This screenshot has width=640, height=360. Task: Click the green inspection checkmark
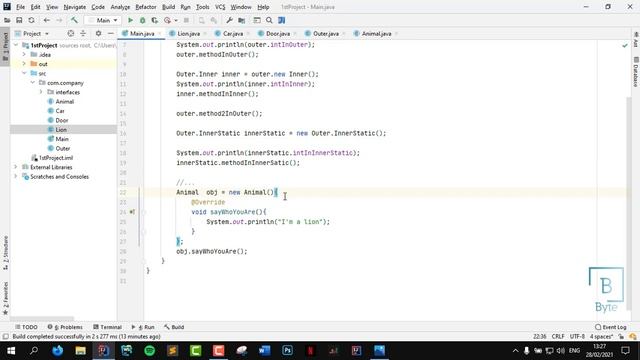pos(624,45)
